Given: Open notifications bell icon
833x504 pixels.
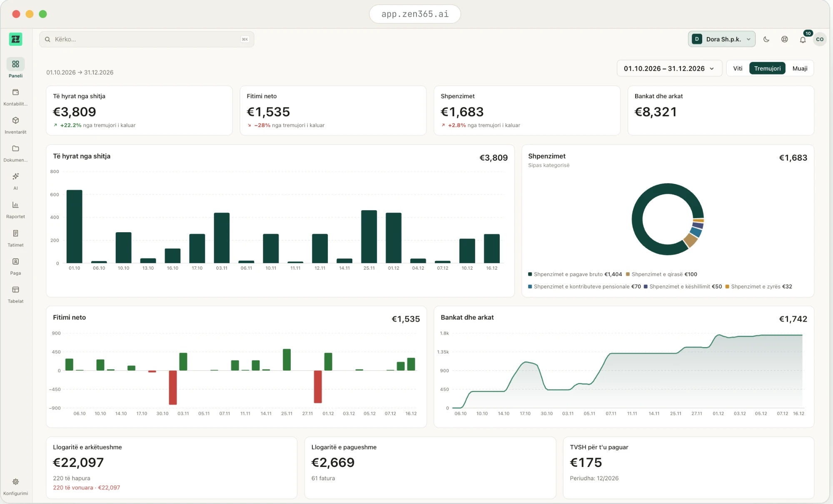Looking at the screenshot, I should tap(803, 40).
